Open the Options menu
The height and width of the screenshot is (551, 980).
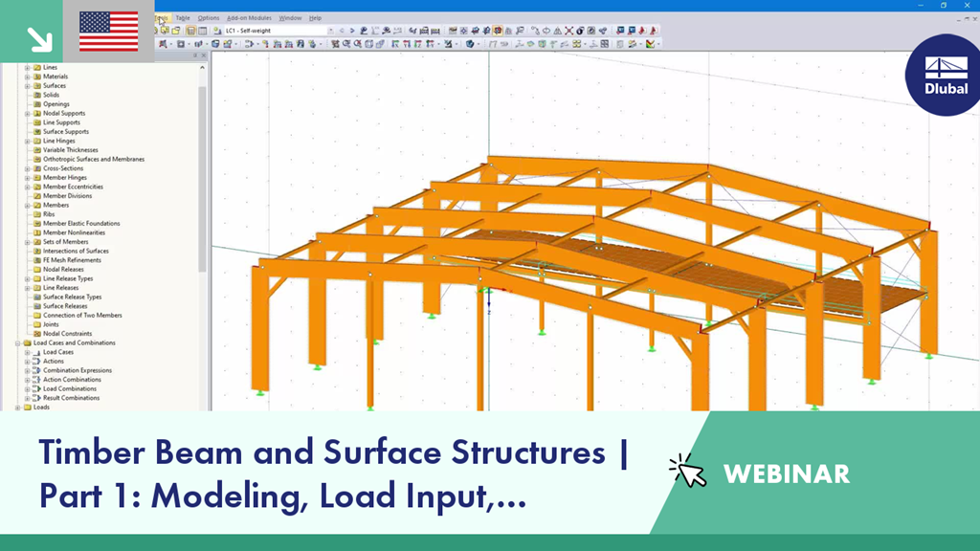(x=208, y=18)
